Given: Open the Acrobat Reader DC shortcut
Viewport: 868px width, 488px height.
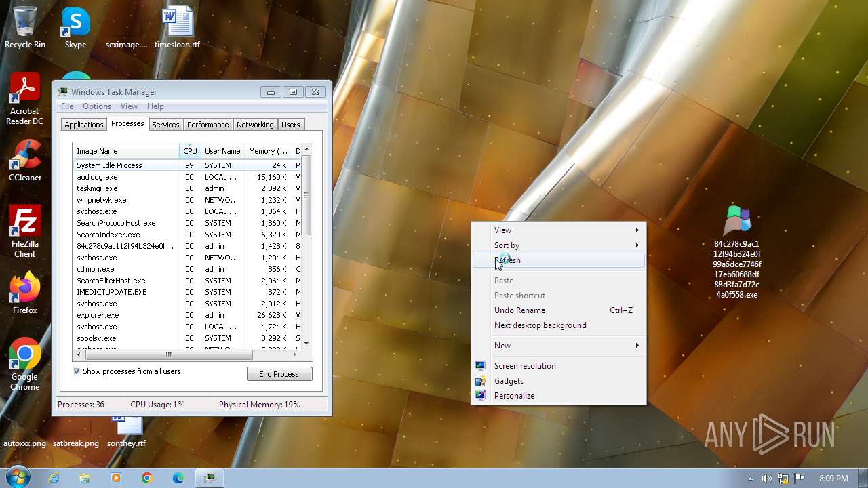Looking at the screenshot, I should pos(25,99).
